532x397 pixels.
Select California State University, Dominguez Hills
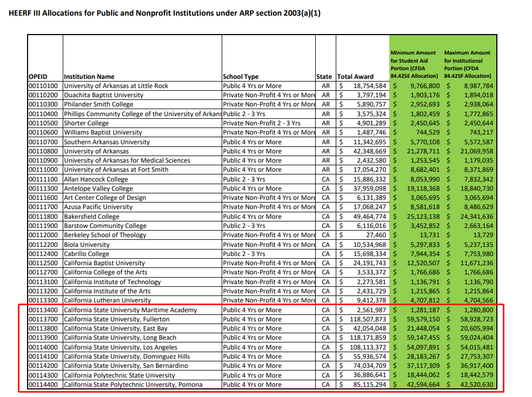(127, 356)
